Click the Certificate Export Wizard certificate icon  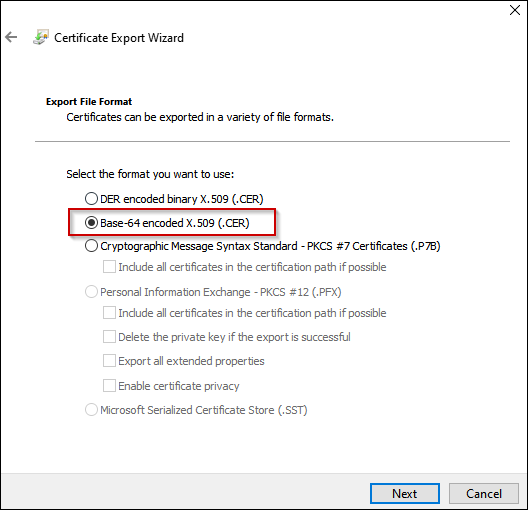pyautogui.click(x=41, y=37)
